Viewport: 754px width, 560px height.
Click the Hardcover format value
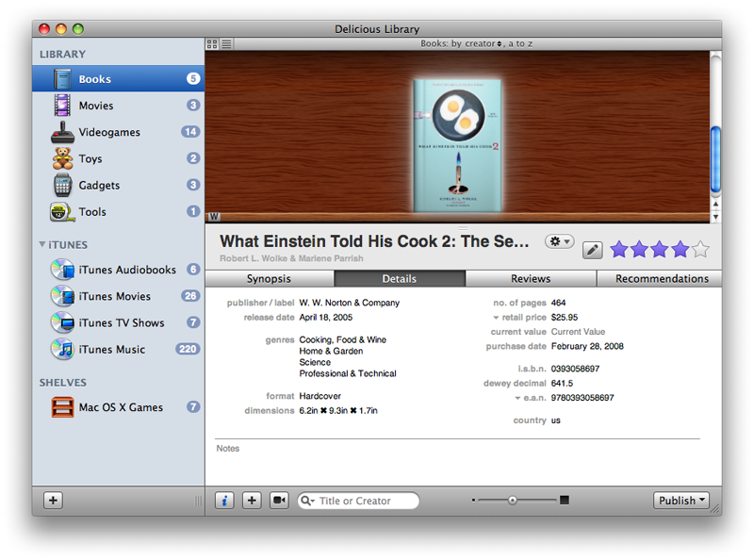320,396
